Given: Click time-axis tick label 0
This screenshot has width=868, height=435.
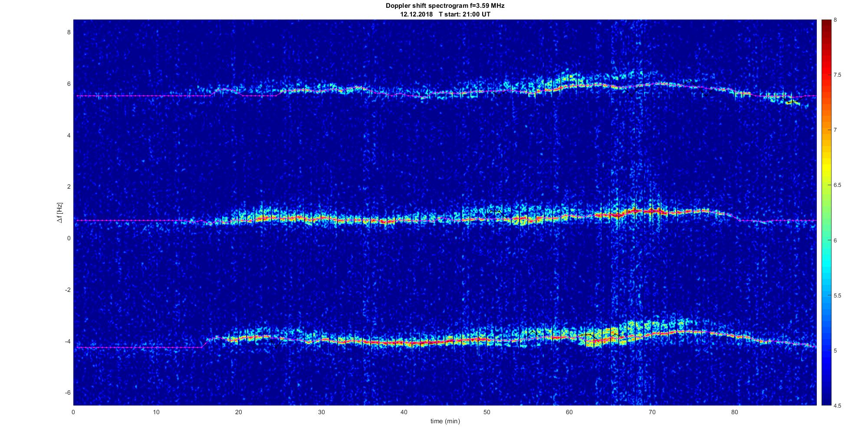Looking at the screenshot, I should pyautogui.click(x=73, y=412).
